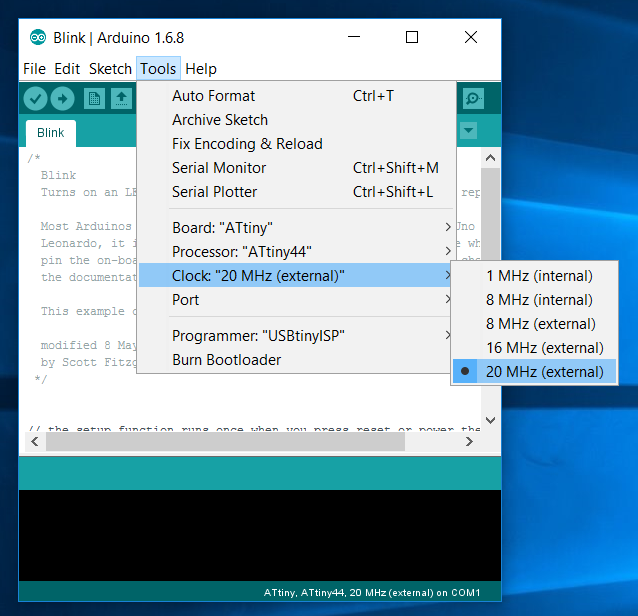
Task: Click the horizontal scrollbar right arrow
Action: [469, 442]
